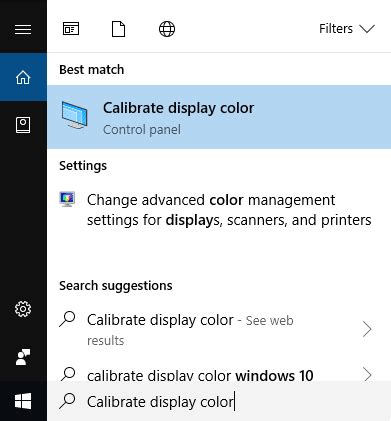Click the Feedback person icon
391x421 pixels.
pos(23,357)
